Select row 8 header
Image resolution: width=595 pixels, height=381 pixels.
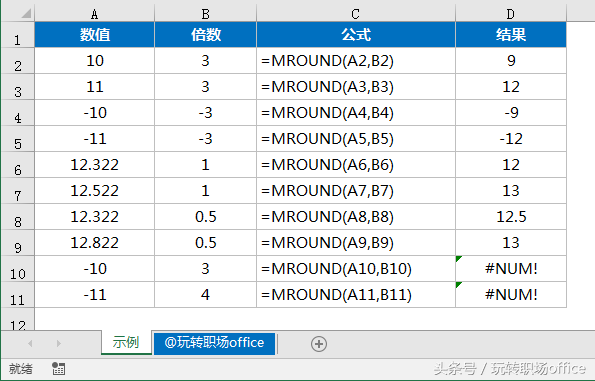17,217
